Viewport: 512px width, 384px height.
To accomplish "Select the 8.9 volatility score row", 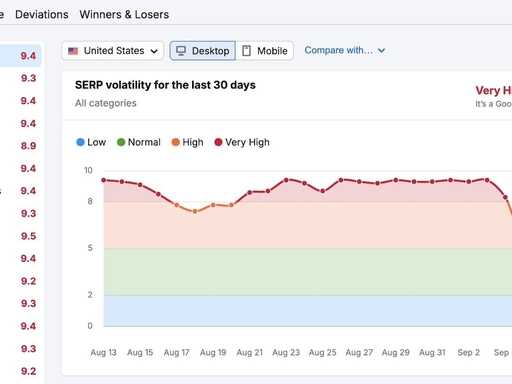I will pos(28,146).
